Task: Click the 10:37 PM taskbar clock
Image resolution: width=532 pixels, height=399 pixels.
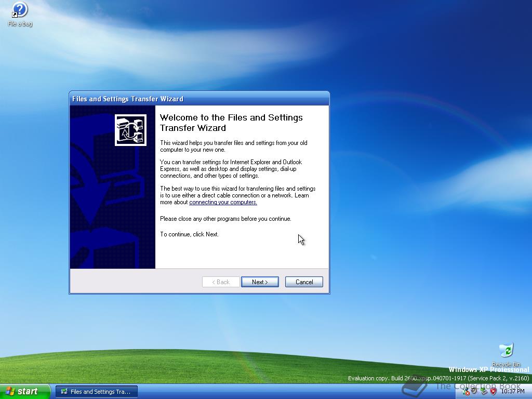Action: click(x=513, y=391)
